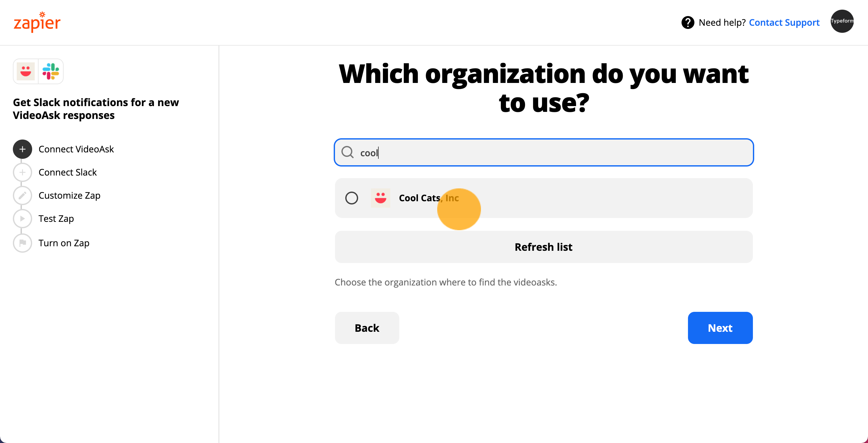Click the Back button

367,328
